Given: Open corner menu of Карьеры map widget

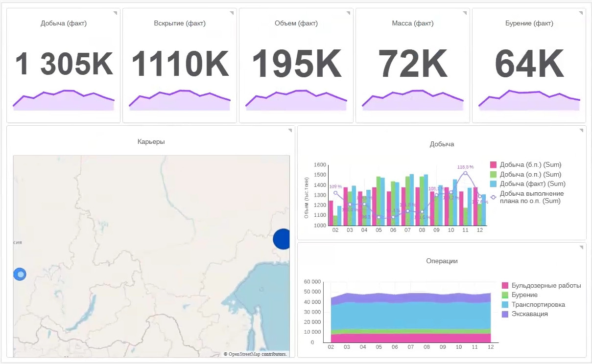Looking at the screenshot, I should (290, 130).
